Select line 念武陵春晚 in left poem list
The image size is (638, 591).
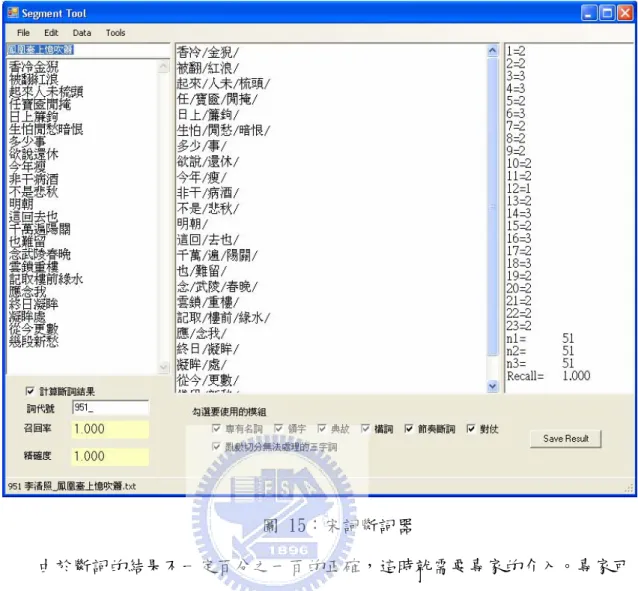(40, 254)
